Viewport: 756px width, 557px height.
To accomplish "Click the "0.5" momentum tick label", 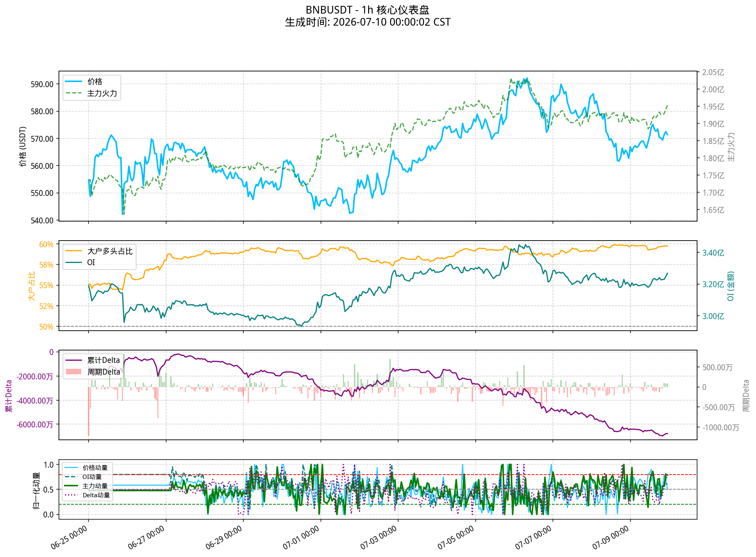I will tap(49, 490).
